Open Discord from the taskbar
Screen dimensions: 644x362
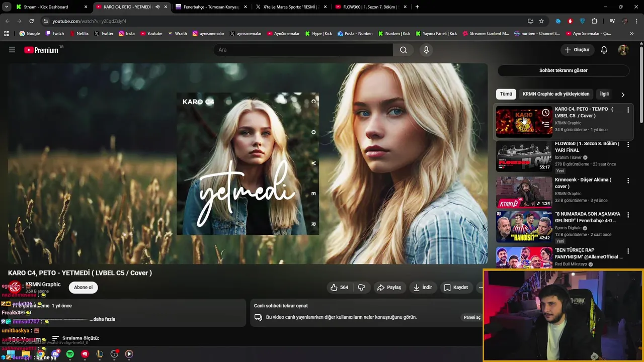point(55,354)
